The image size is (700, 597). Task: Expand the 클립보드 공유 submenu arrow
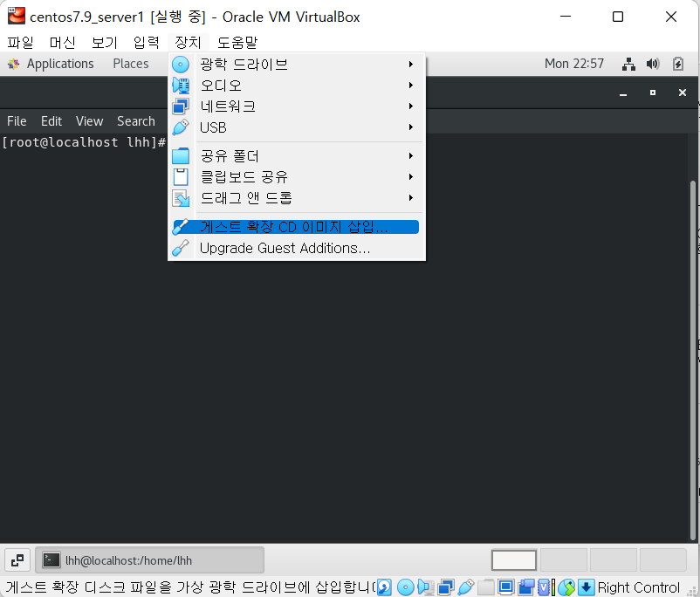point(411,177)
